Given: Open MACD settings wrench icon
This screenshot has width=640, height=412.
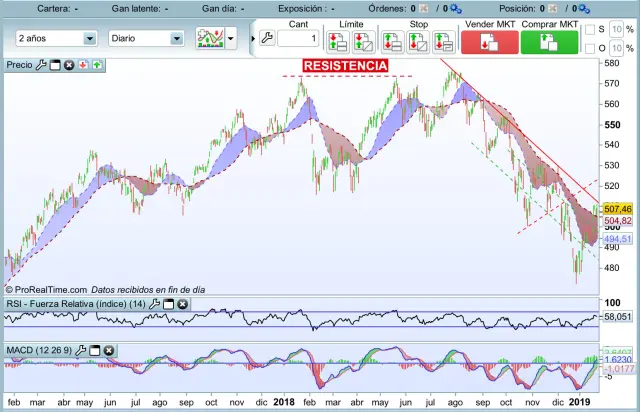Looking at the screenshot, I should click(x=81, y=351).
